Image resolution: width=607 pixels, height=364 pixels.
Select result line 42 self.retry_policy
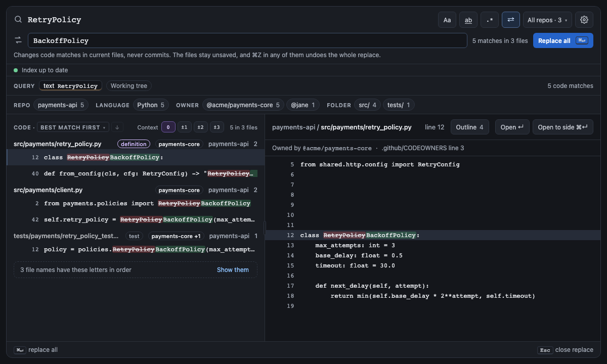tap(136, 219)
